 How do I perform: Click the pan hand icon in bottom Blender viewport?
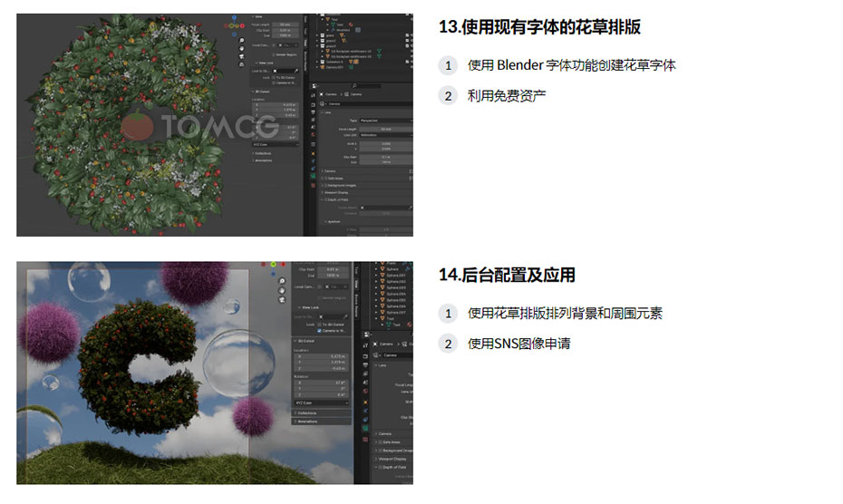282,290
